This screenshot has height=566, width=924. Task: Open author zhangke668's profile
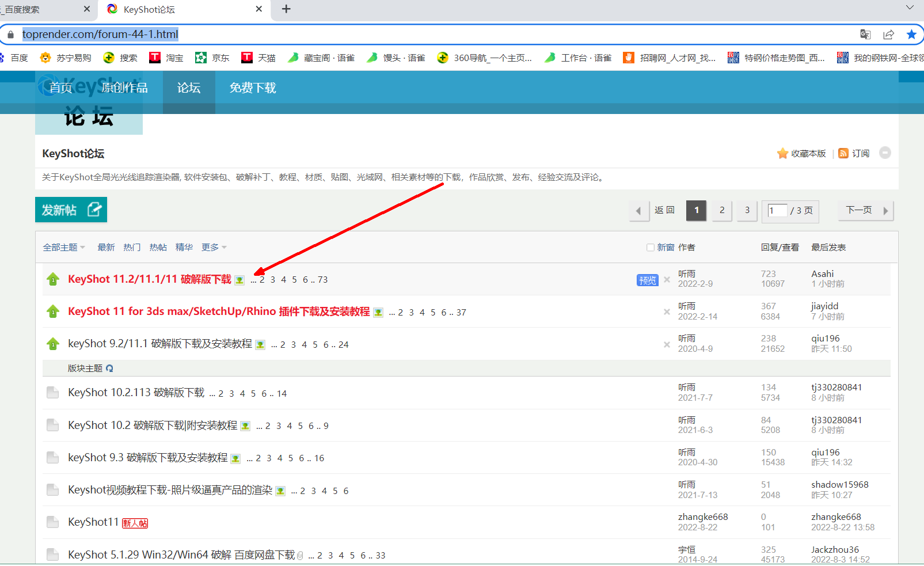click(703, 517)
